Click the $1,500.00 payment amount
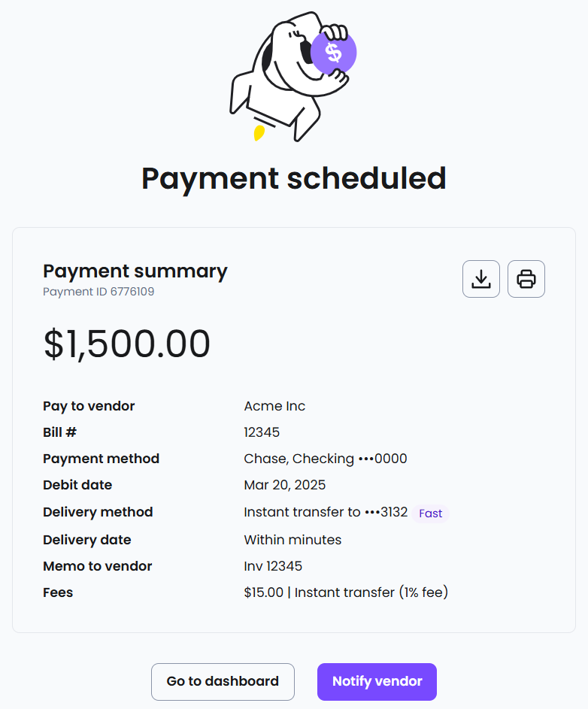 126,344
